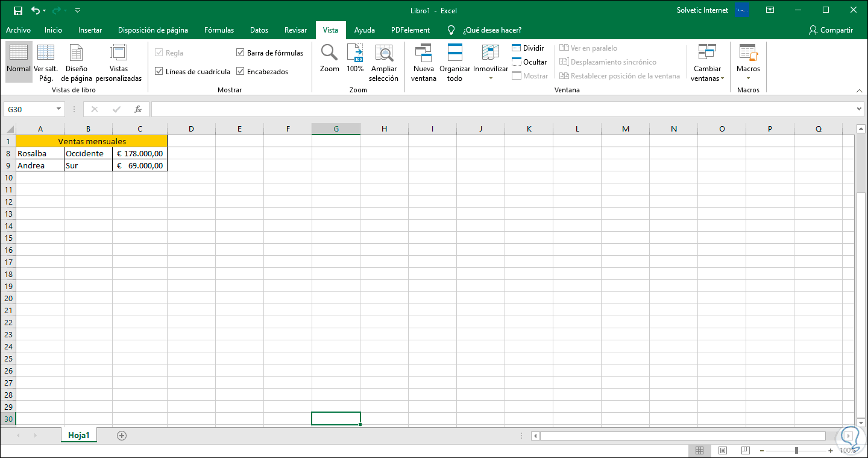Select Page Break preview in status bar

pos(746,451)
